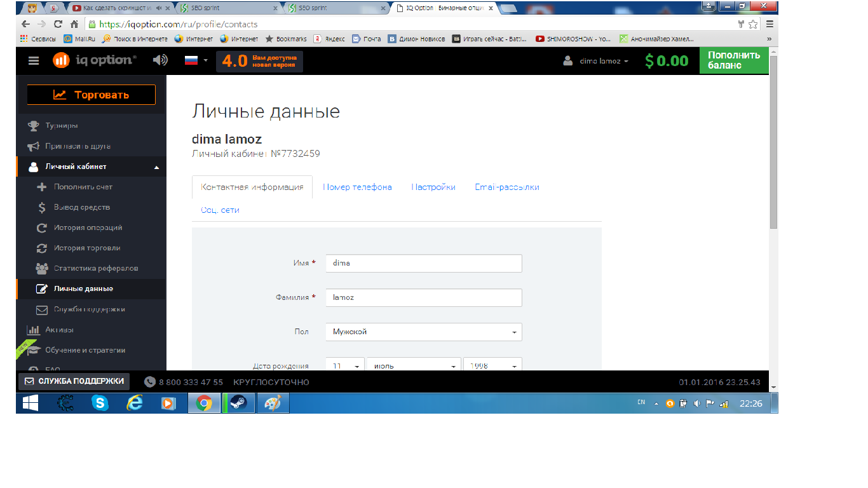The height and width of the screenshot is (488, 868).
Task: Click the Имя input field
Action: [x=424, y=263]
